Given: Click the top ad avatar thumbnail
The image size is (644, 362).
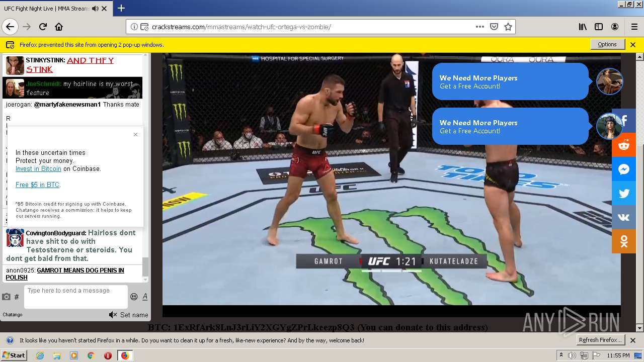Looking at the screenshot, I should [x=609, y=81].
